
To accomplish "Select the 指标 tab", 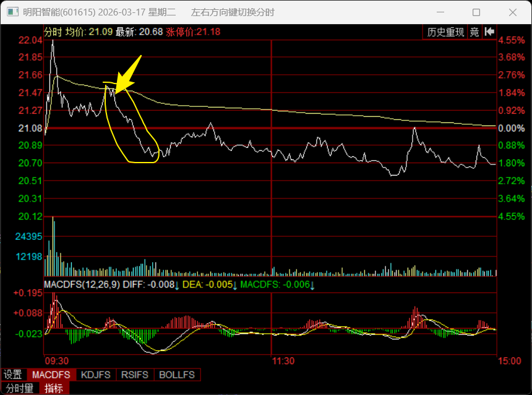I will pyautogui.click(x=54, y=388).
